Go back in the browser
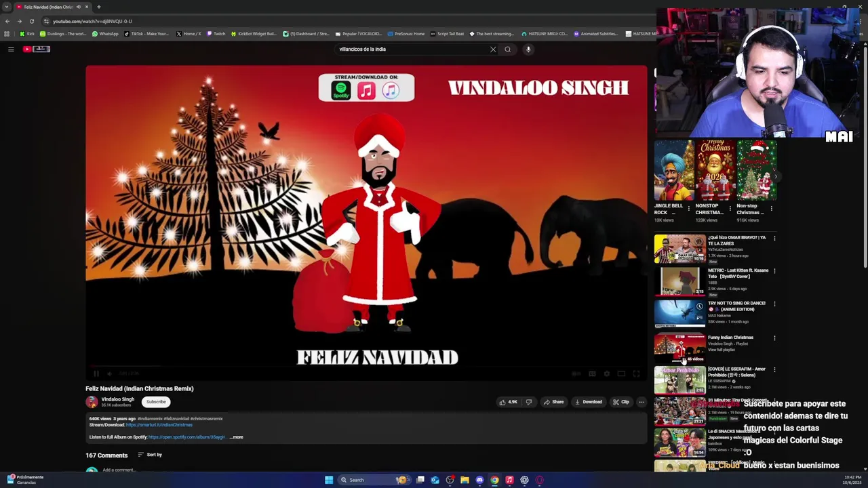Screen dimensions: 868x488 [x=7, y=21]
